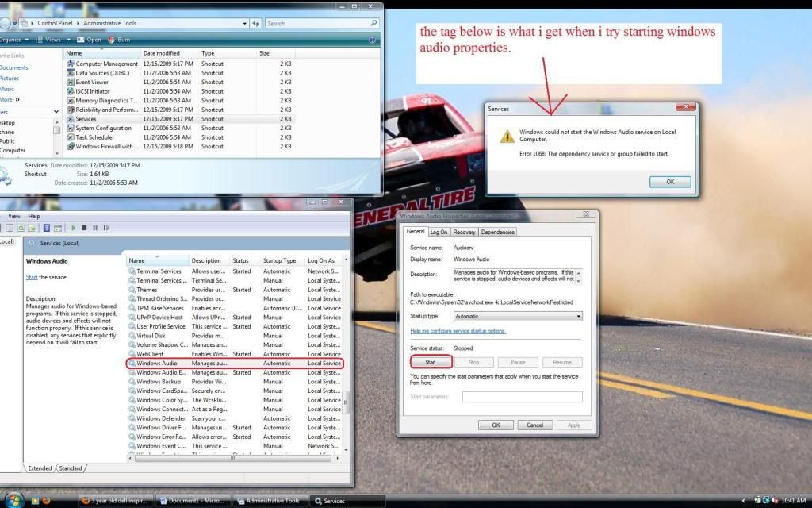The image size is (812, 508).
Task: Click the Stop Service square toolbar icon
Action: [84, 228]
